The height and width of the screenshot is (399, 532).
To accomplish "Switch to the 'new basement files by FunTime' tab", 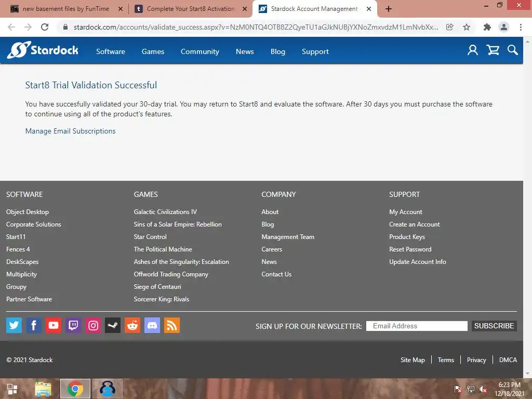I will tap(66, 9).
